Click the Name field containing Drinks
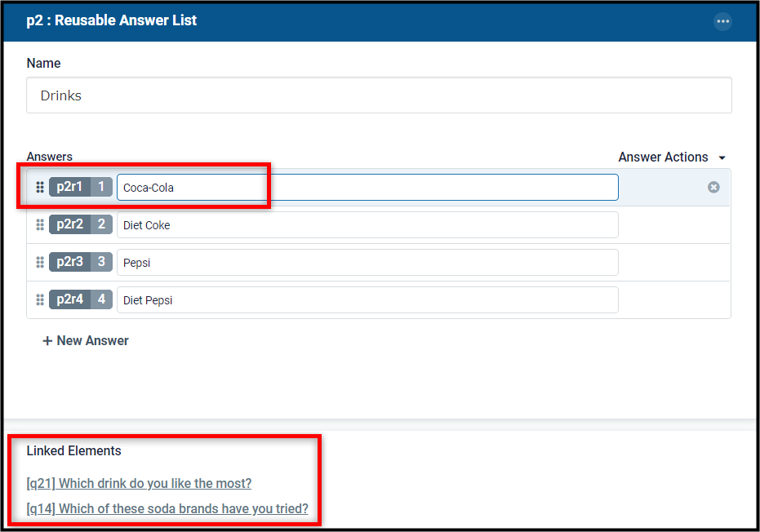Image resolution: width=760 pixels, height=532 pixels. 379,95
